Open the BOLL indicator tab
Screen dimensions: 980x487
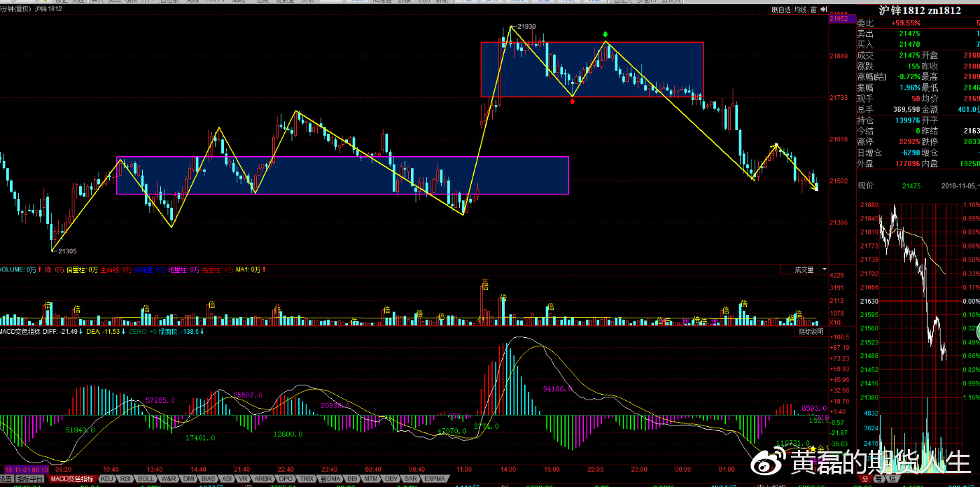pos(146,479)
